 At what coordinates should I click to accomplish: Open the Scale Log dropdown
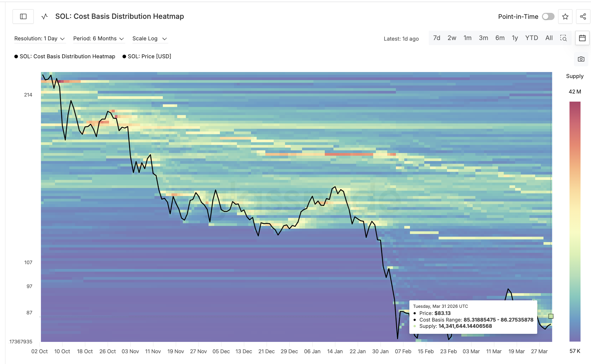tap(150, 38)
